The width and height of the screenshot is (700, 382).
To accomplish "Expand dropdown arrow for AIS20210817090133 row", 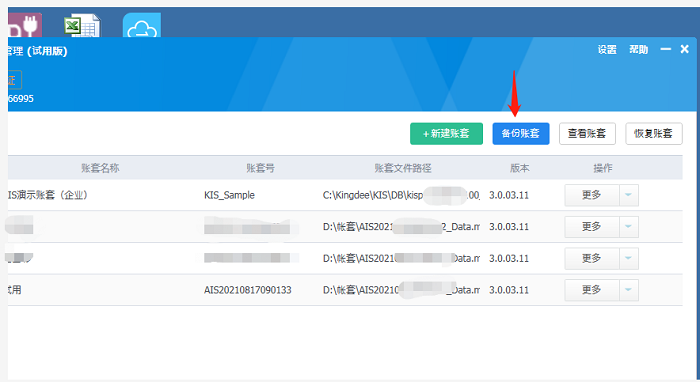I will pyautogui.click(x=629, y=290).
